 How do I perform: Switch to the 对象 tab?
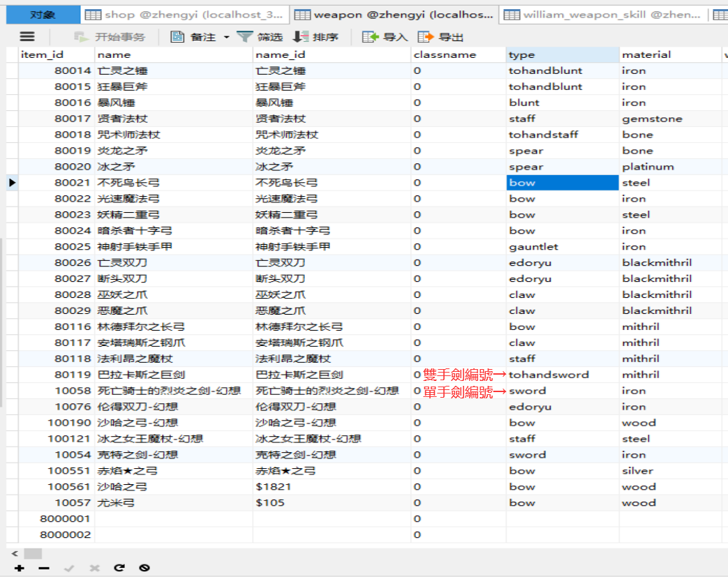coord(43,15)
